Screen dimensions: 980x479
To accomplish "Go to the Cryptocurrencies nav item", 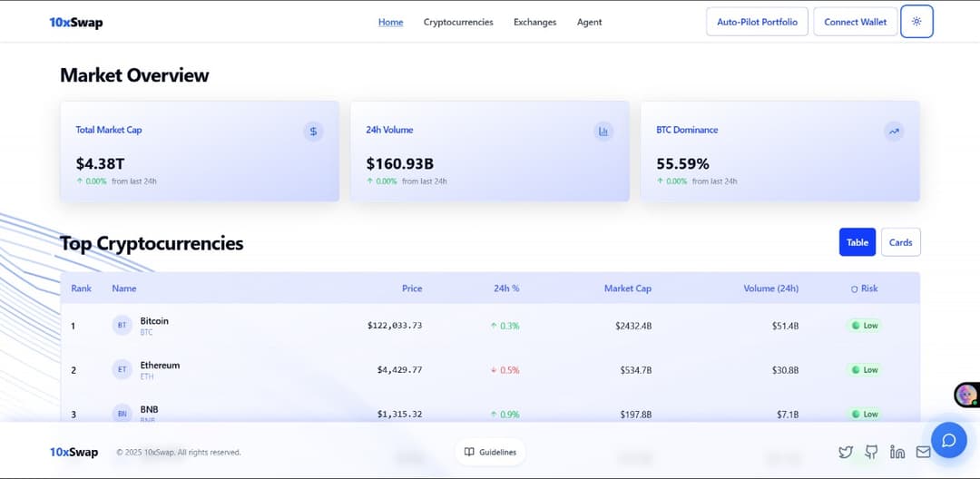I will (x=458, y=22).
